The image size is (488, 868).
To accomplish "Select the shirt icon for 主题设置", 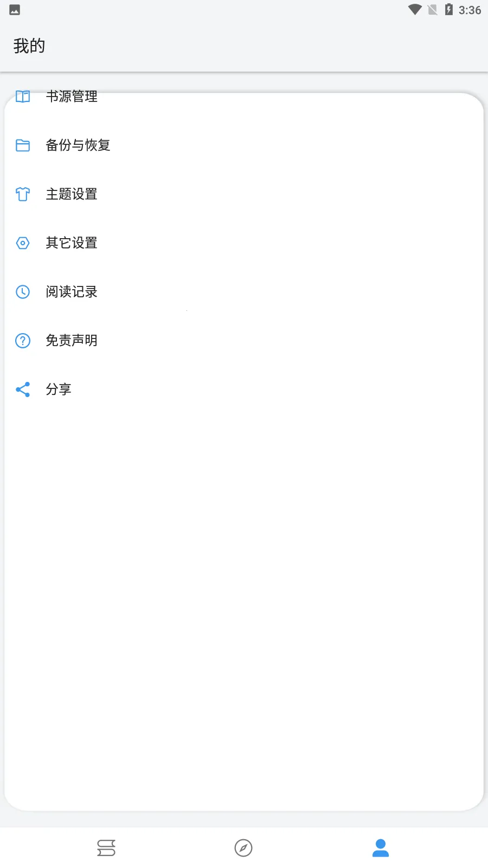I will 22,194.
